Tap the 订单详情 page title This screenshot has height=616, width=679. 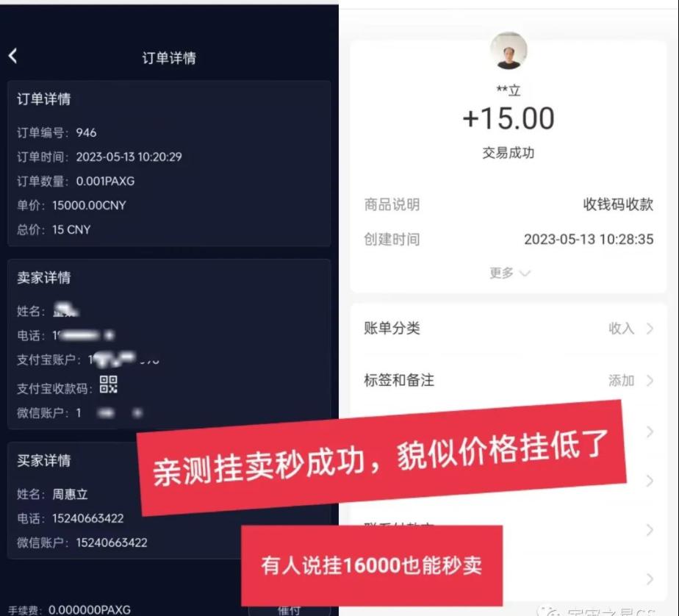[x=169, y=57]
